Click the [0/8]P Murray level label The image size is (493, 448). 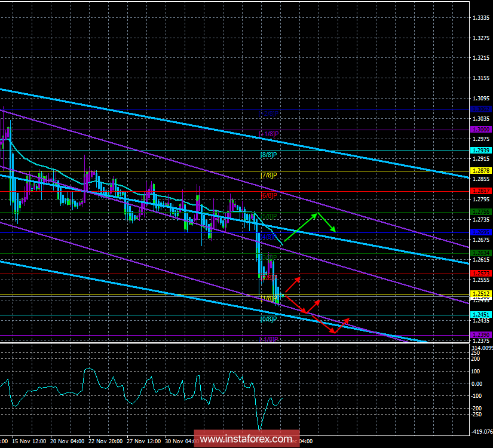pos(269,319)
